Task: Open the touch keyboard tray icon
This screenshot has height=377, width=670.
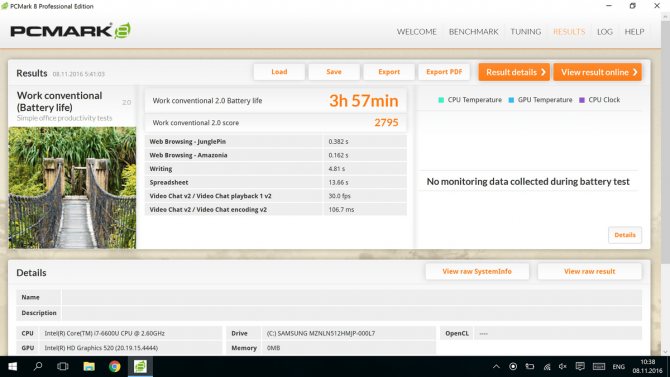Action: tap(599, 367)
